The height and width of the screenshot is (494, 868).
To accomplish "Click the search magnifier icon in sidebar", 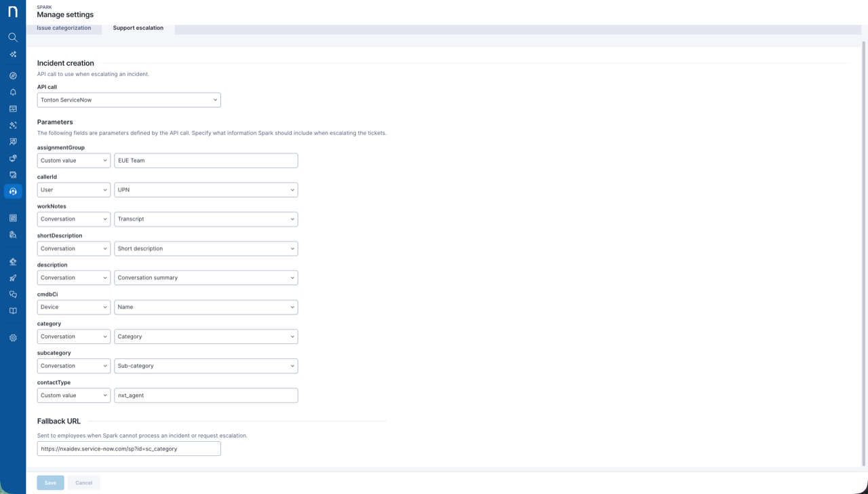I will click(13, 37).
